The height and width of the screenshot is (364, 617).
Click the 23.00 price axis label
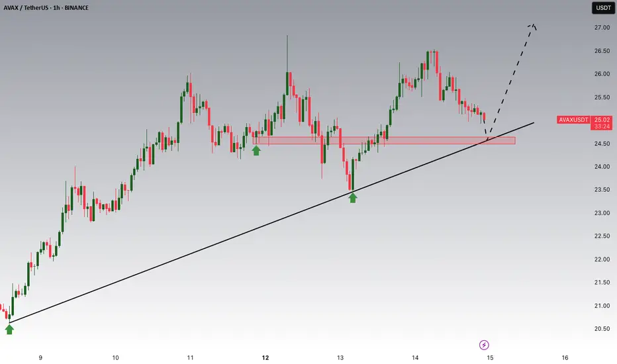[602, 213]
